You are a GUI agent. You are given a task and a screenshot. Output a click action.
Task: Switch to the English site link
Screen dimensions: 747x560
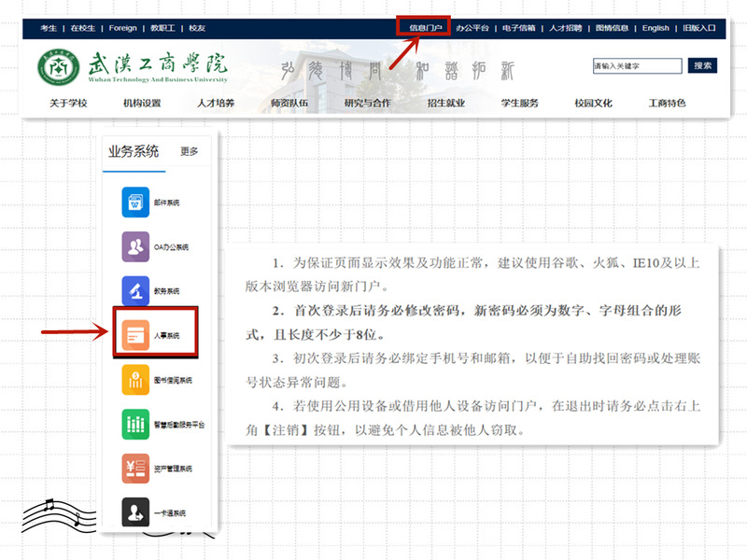click(x=655, y=28)
